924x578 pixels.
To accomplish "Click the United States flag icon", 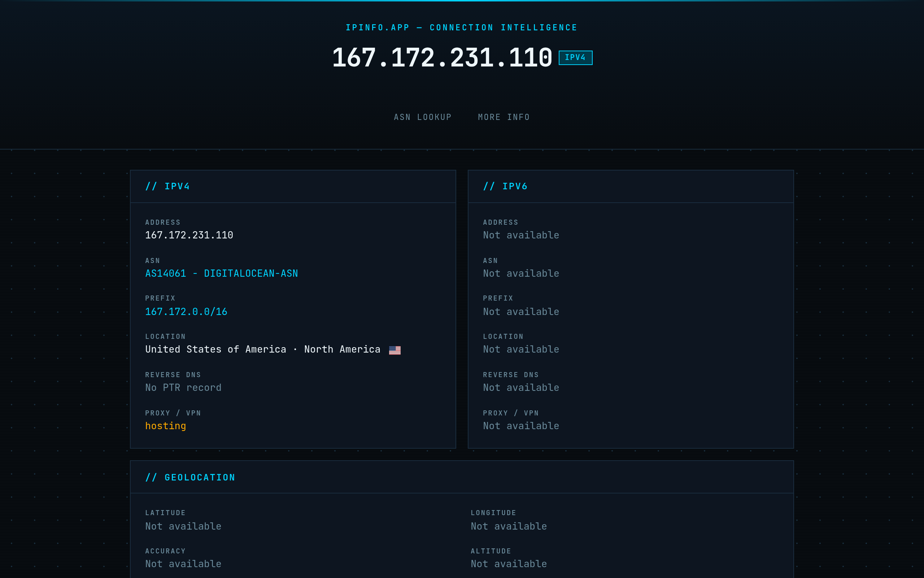I will tap(395, 350).
